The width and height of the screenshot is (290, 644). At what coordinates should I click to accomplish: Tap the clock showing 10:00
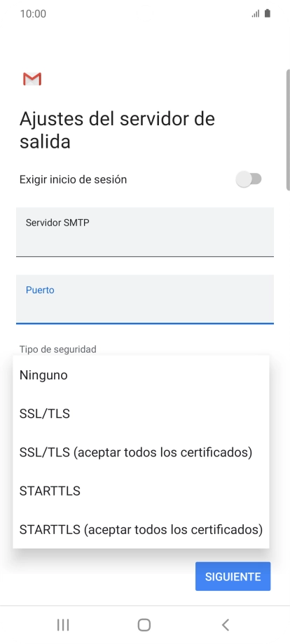point(33,13)
